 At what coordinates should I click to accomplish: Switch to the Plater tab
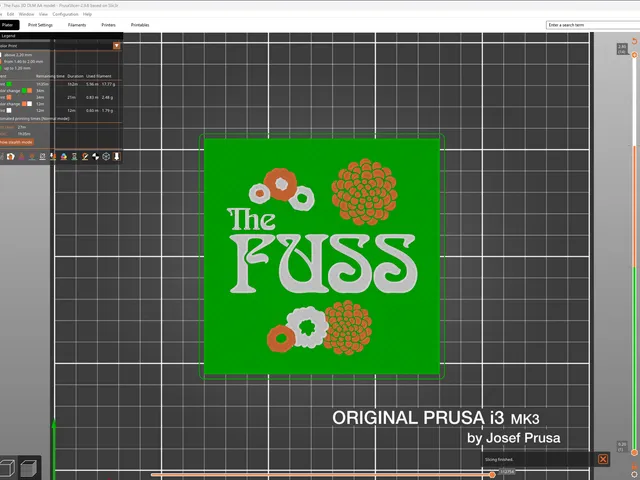coord(8,25)
